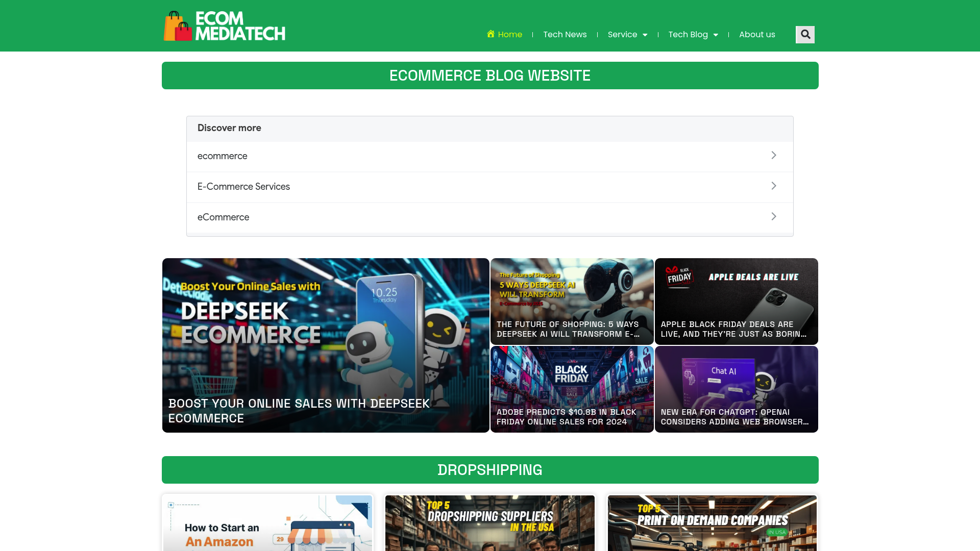980x551 pixels.
Task: Click the home icon beside Home
Action: pyautogui.click(x=491, y=34)
